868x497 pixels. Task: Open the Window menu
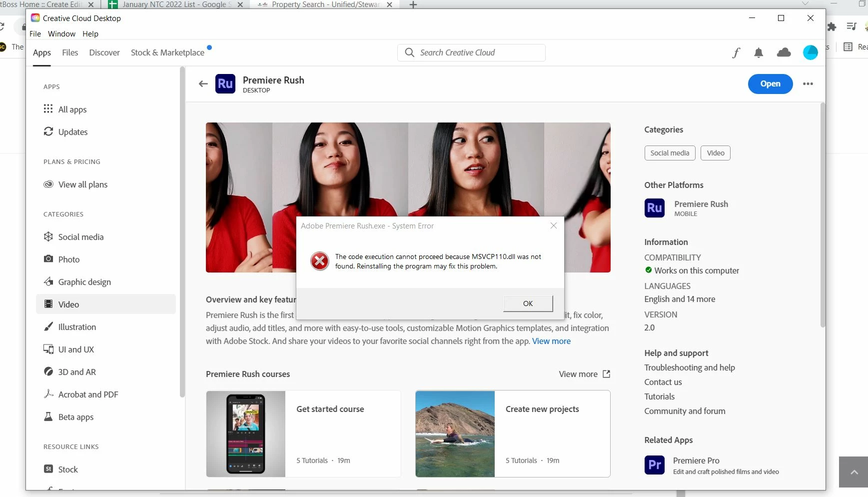(x=61, y=33)
